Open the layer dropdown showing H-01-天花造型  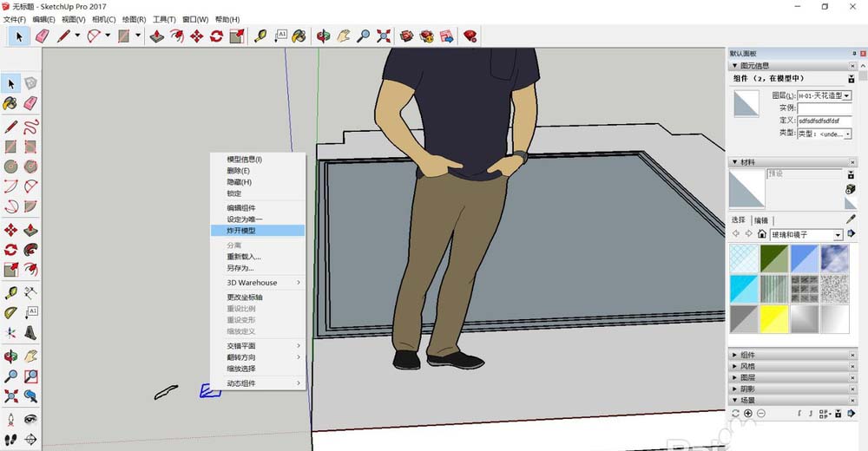click(824, 95)
